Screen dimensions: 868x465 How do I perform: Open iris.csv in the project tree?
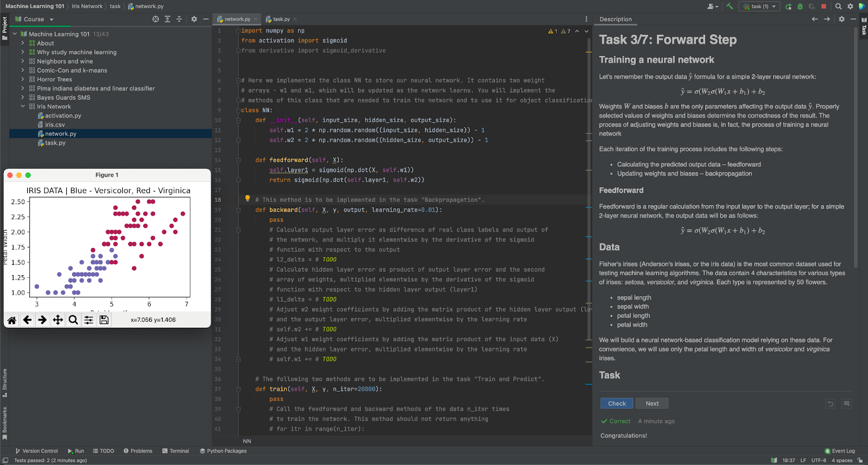(x=55, y=125)
